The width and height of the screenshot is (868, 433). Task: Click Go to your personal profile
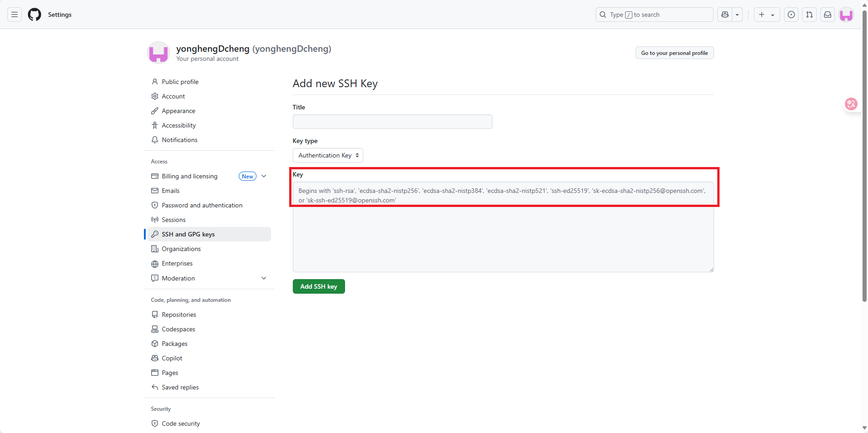(674, 53)
